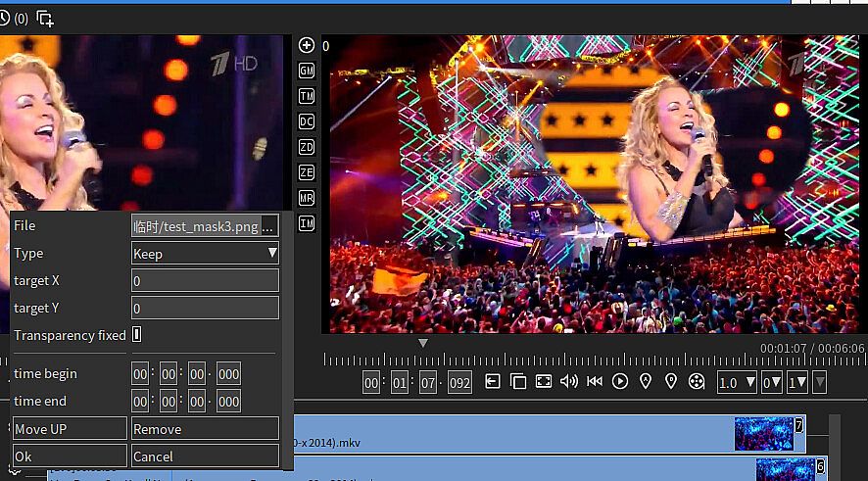Image resolution: width=868 pixels, height=481 pixels.
Task: Expand the dropdown showing 0 in playback bar
Action: tap(772, 382)
